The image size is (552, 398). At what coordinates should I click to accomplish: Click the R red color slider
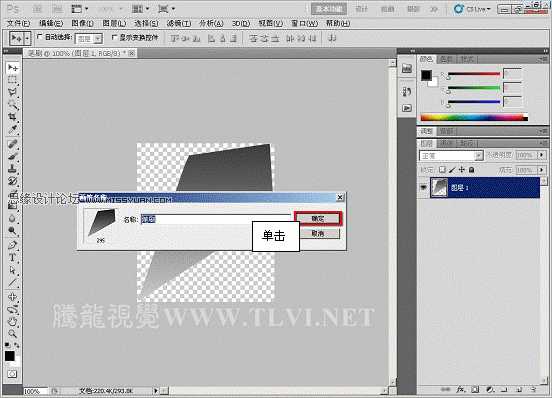[474, 74]
